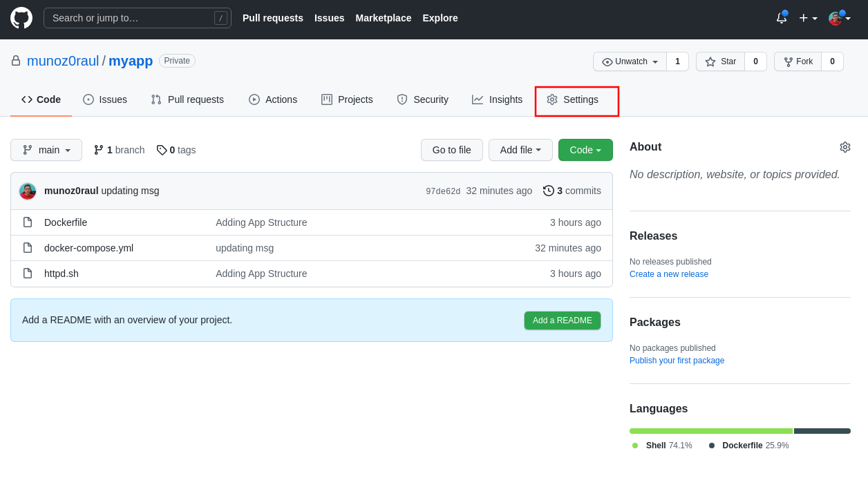Open the Add file dropdown
This screenshot has width=868, height=478.
pos(520,150)
